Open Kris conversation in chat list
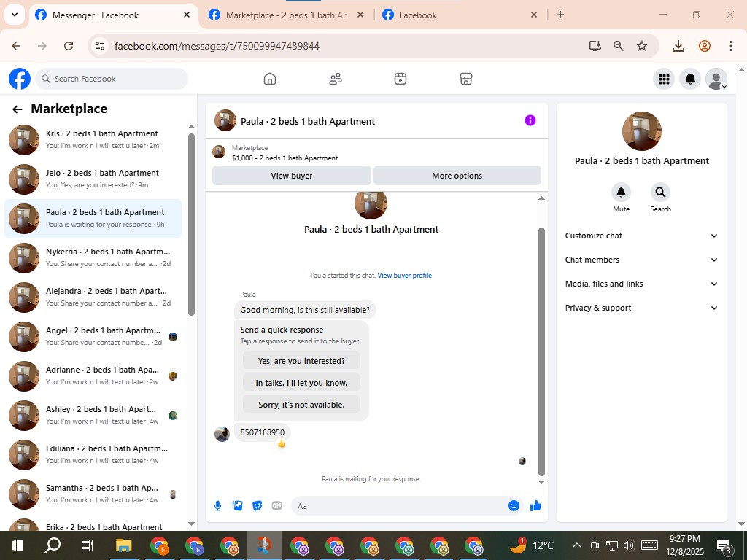Screen dimensions: 747x560 (x=93, y=139)
